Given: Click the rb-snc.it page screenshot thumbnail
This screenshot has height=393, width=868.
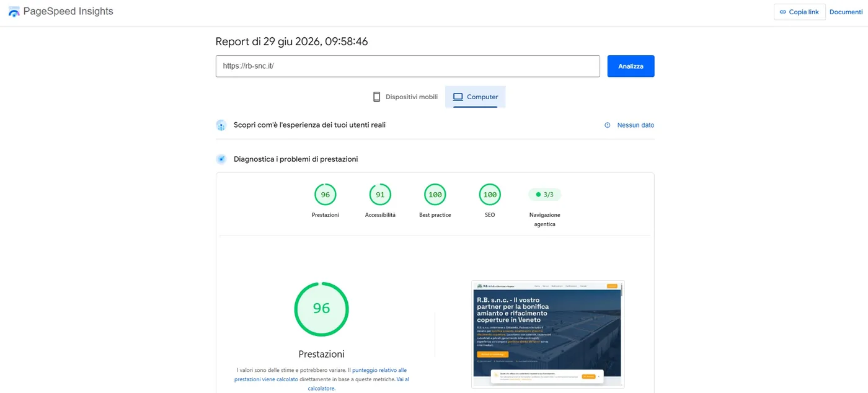Looking at the screenshot, I should [x=547, y=334].
